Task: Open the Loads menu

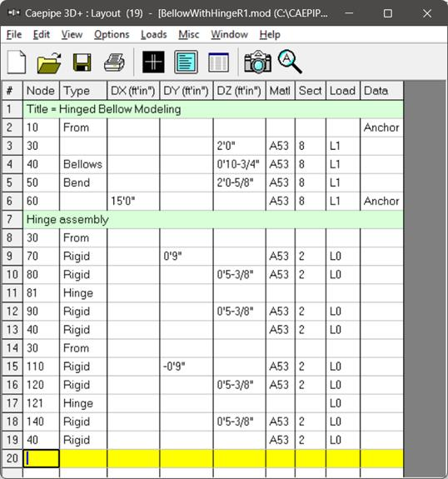Action: pos(153,34)
